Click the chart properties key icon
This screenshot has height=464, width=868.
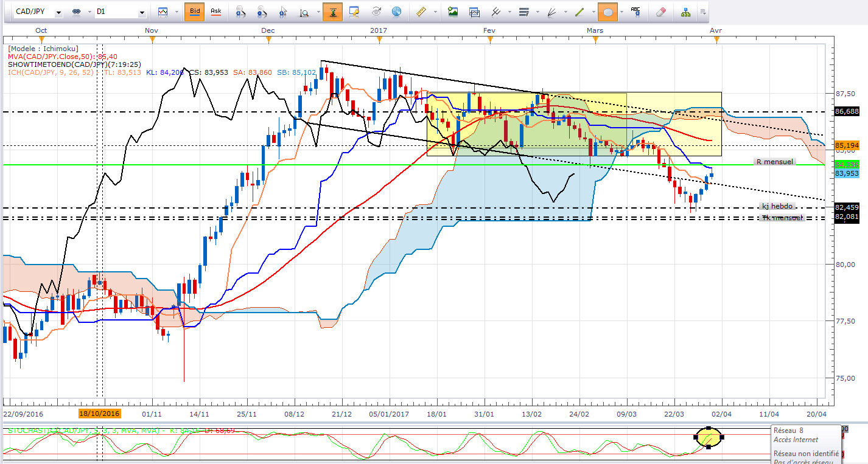click(355, 12)
